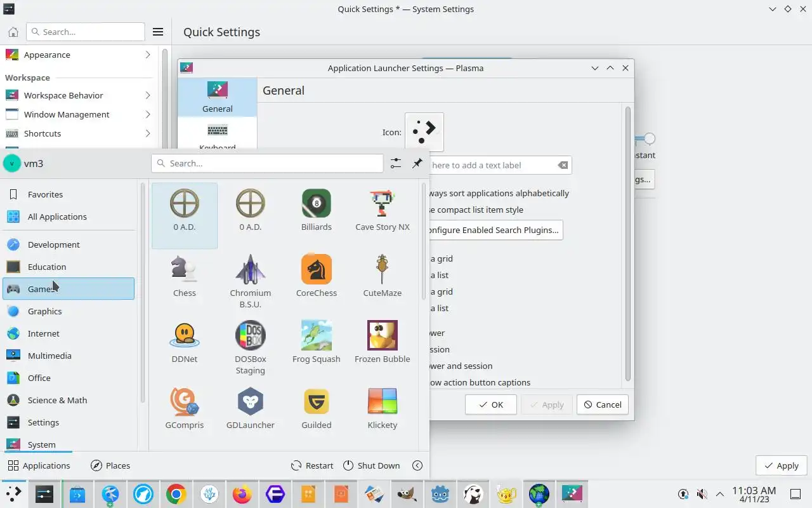Open Firefox from the taskbar
812x508 pixels.
coord(242,494)
